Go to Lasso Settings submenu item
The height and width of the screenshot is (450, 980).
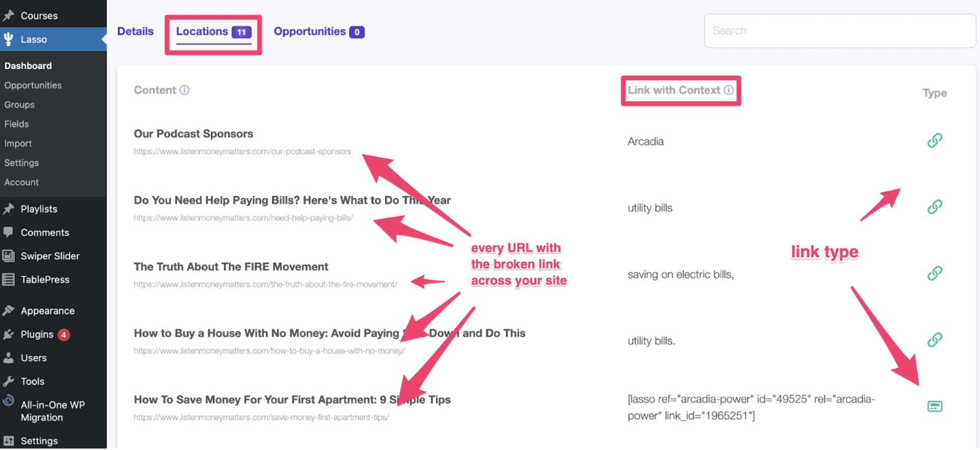tap(21, 163)
